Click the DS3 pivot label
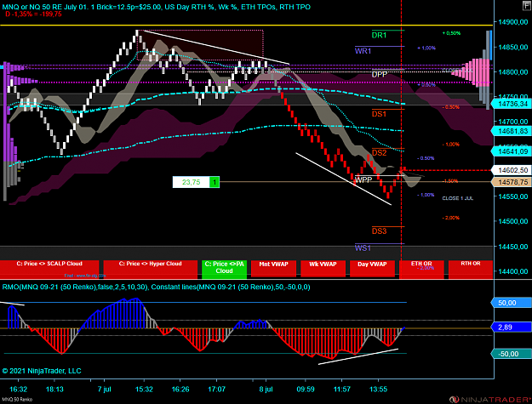This screenshot has height=404, width=532. (x=379, y=231)
